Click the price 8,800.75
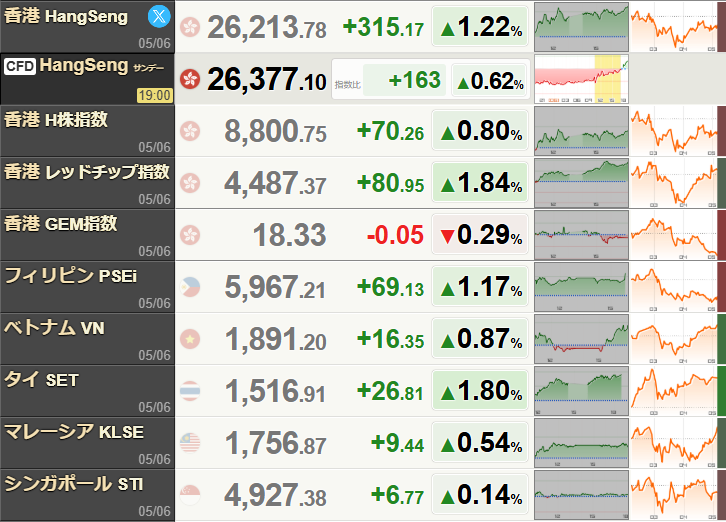The height and width of the screenshot is (522, 726). click(x=275, y=132)
